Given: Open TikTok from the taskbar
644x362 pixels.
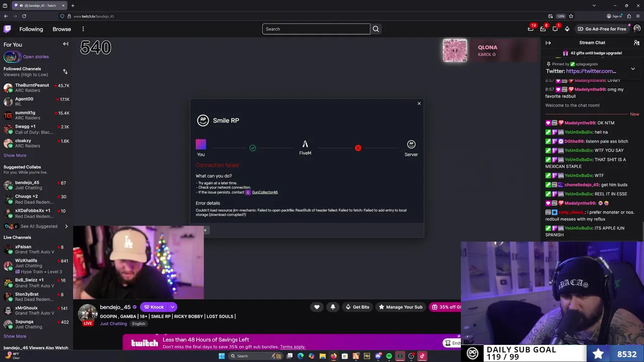Looking at the screenshot, I should click(422, 356).
